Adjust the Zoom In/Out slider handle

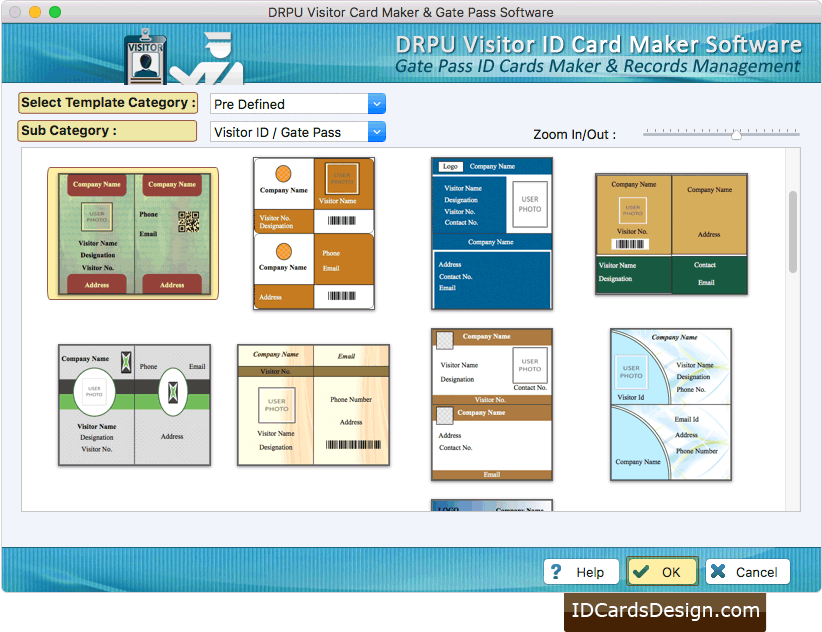click(737, 135)
